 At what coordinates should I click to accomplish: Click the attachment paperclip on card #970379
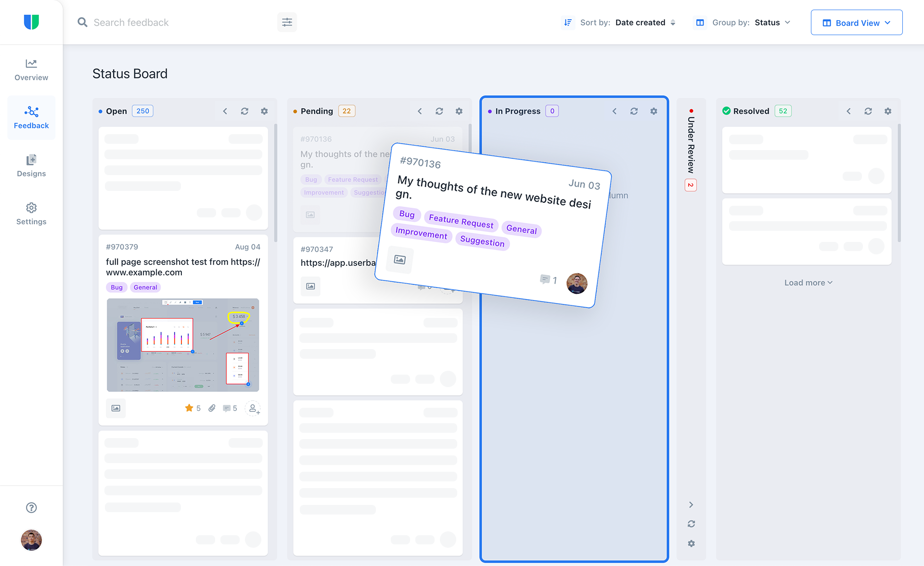point(212,408)
